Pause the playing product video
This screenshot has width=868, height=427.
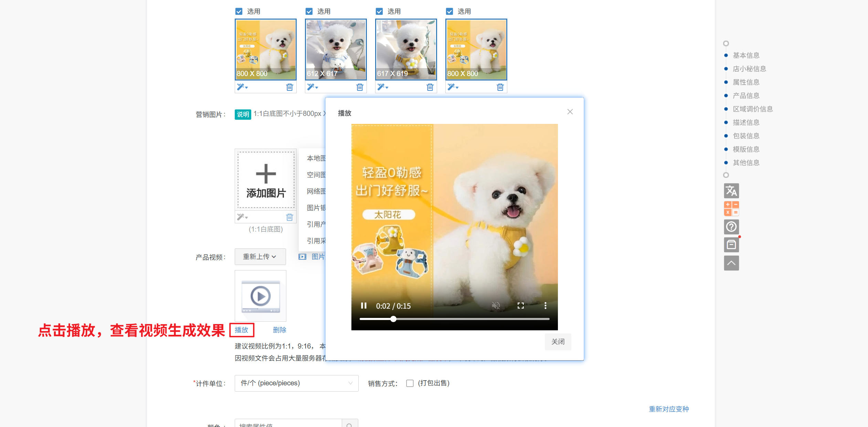point(363,306)
